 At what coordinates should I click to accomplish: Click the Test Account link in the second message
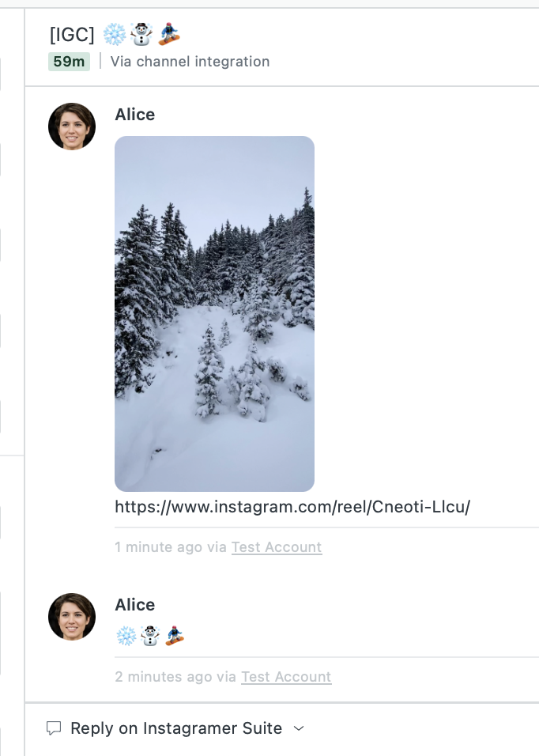[x=286, y=677]
